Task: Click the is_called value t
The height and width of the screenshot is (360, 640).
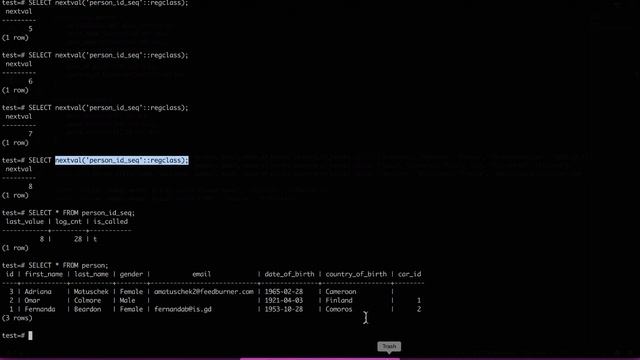Action: 95,239
